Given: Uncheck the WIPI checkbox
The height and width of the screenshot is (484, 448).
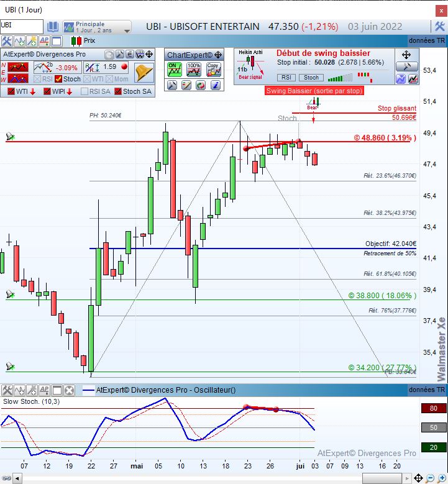Looking at the screenshot, I should (47, 91).
